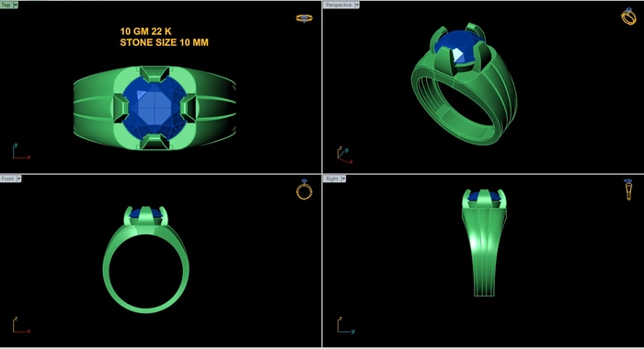Select the blue gemstone in Top view
The height and width of the screenshot is (349, 644).
[x=154, y=108]
